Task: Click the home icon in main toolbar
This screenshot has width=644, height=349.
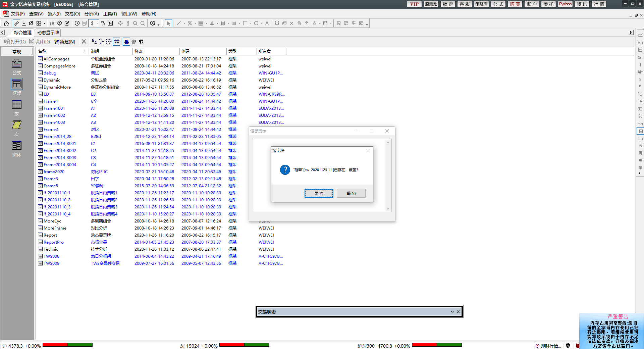Action: pyautogui.click(x=6, y=23)
